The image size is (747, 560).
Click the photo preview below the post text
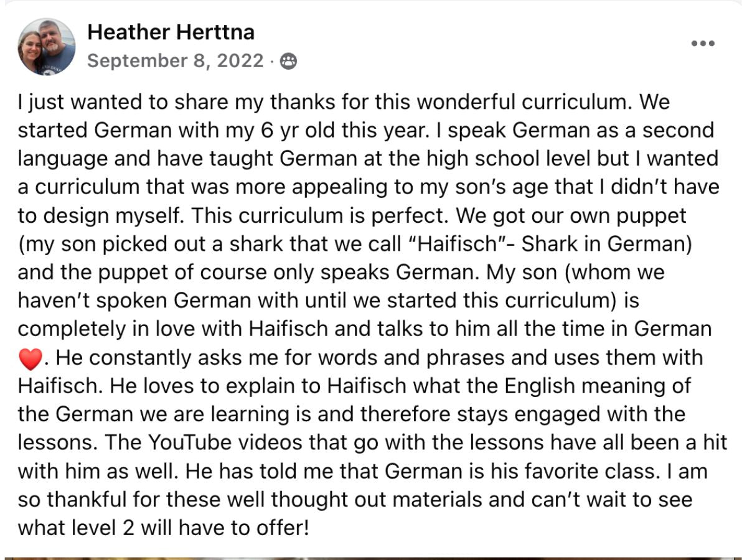coord(374,558)
